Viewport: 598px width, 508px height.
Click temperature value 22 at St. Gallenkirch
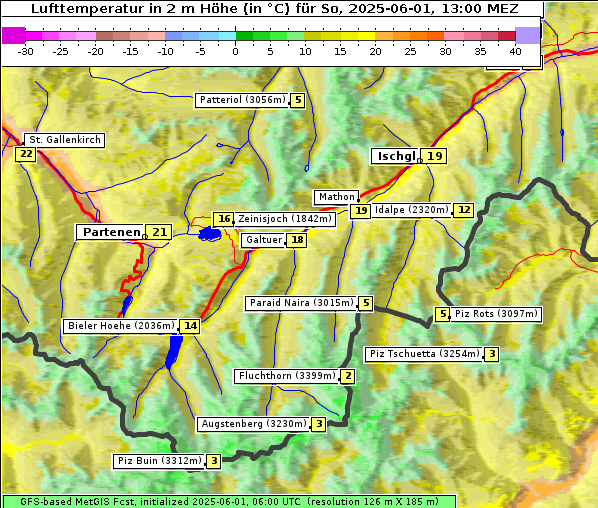(x=26, y=154)
